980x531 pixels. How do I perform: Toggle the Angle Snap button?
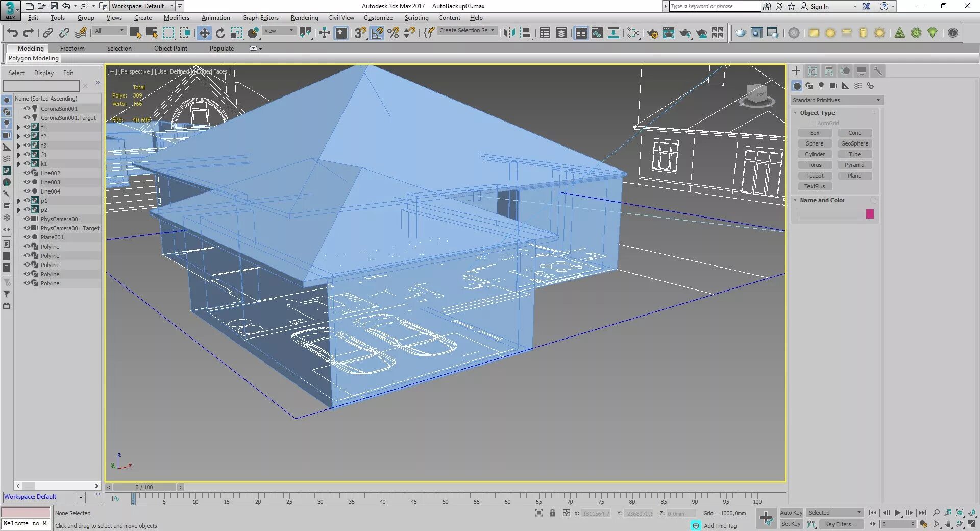click(x=377, y=33)
